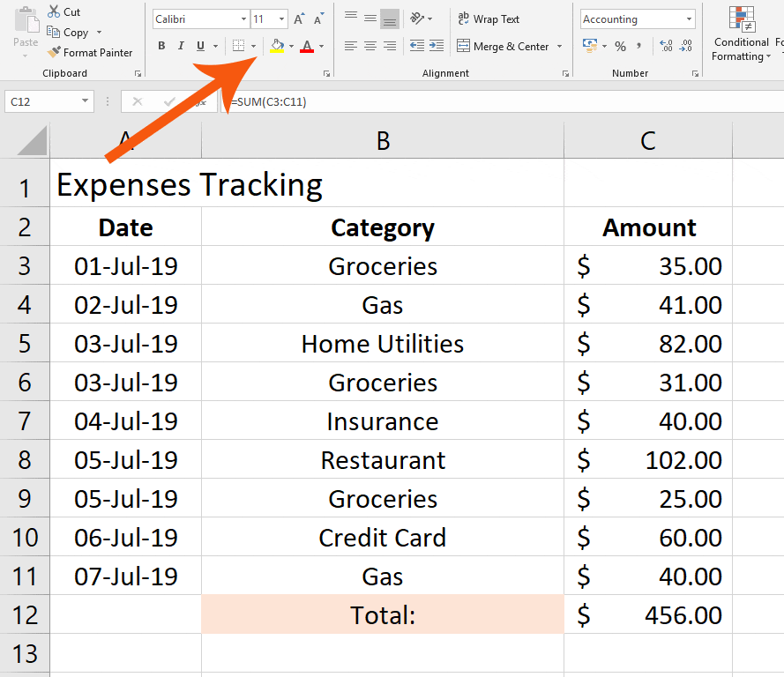Apply the Percent Style format
The width and height of the screenshot is (784, 677).
(x=623, y=46)
